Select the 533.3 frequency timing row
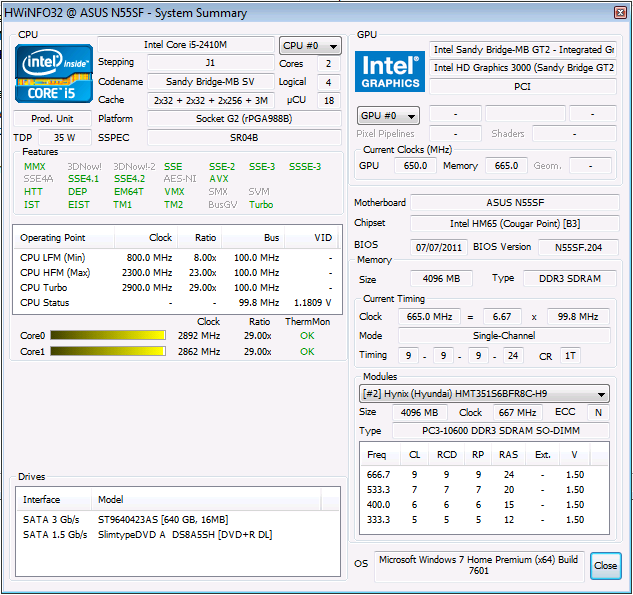The width and height of the screenshot is (633, 595). [484, 489]
